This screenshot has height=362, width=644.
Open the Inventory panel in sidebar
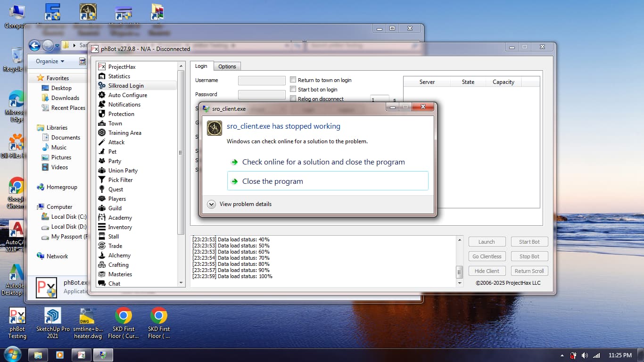(x=120, y=227)
